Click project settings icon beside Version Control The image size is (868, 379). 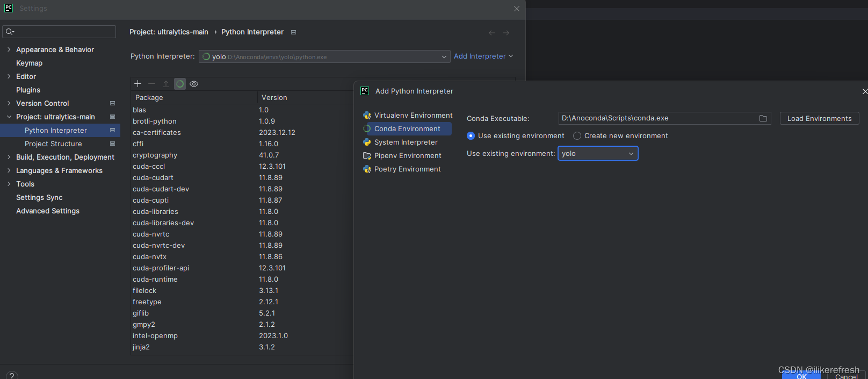(x=113, y=103)
